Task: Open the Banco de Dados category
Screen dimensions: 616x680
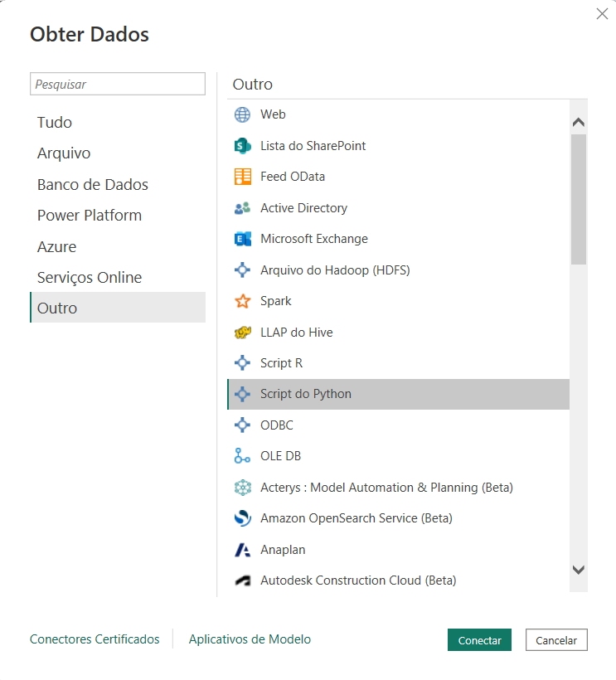Action: click(x=118, y=184)
